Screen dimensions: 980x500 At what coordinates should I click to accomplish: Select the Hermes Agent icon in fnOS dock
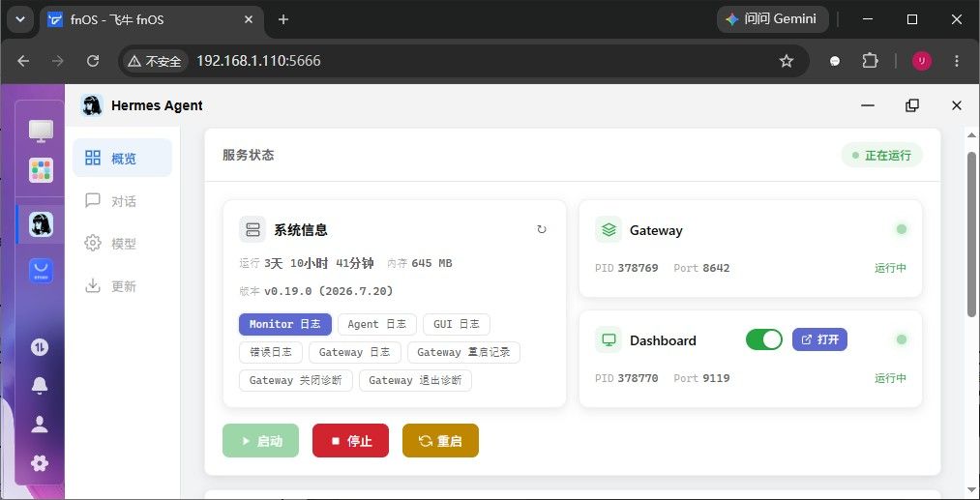click(x=41, y=224)
